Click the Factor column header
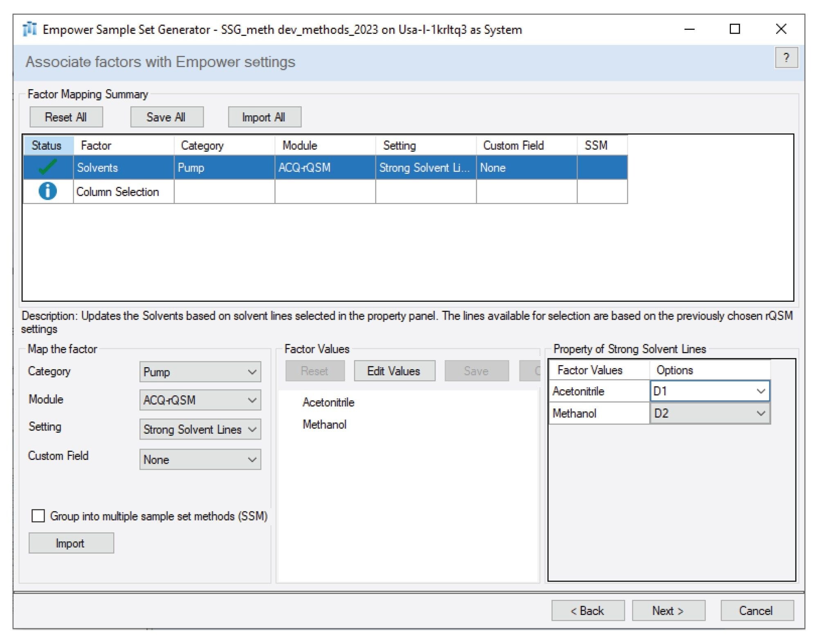This screenshot has height=644, width=818. click(124, 145)
